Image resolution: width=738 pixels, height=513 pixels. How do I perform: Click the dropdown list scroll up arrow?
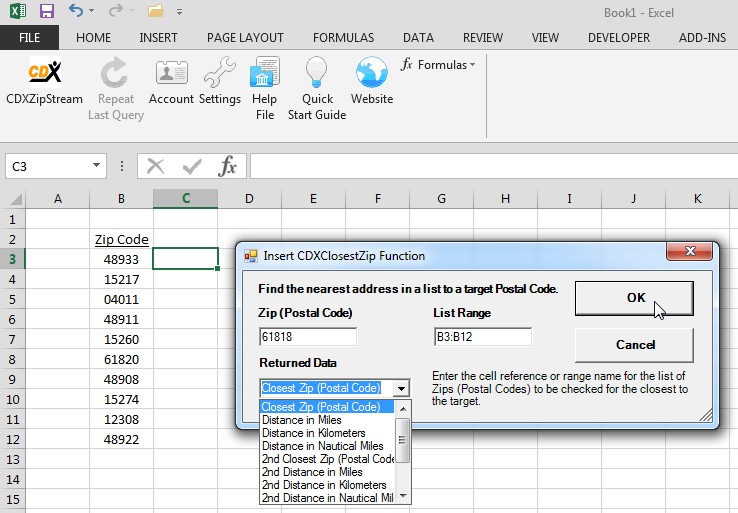pos(403,409)
